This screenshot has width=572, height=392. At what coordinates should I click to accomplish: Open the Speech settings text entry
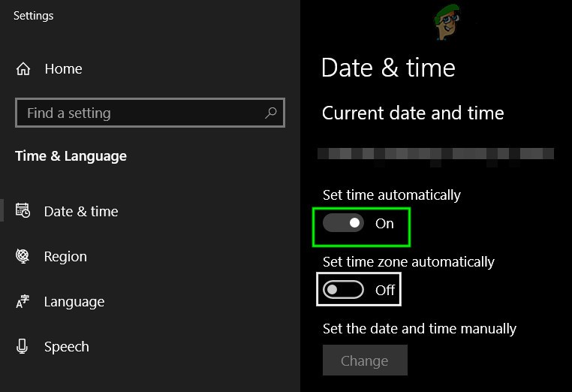(66, 347)
